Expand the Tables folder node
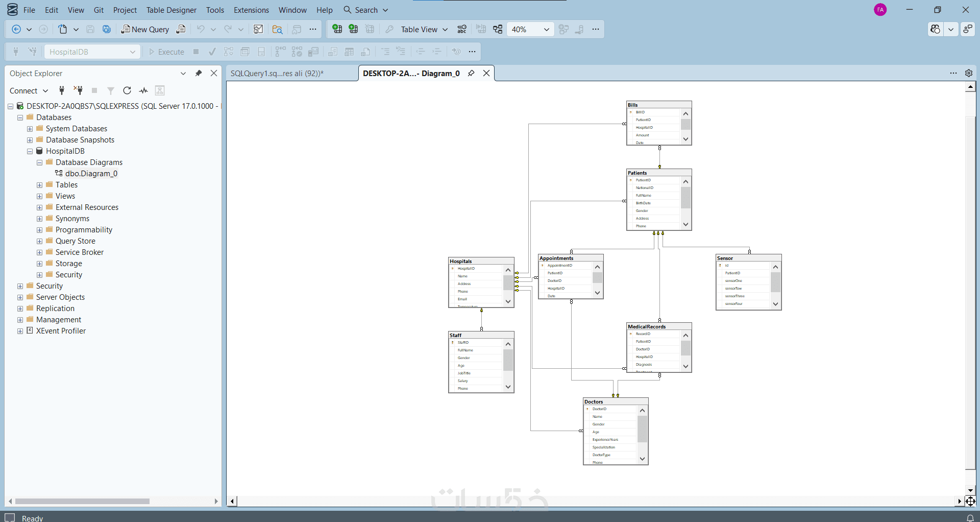The width and height of the screenshot is (980, 522). click(x=40, y=185)
